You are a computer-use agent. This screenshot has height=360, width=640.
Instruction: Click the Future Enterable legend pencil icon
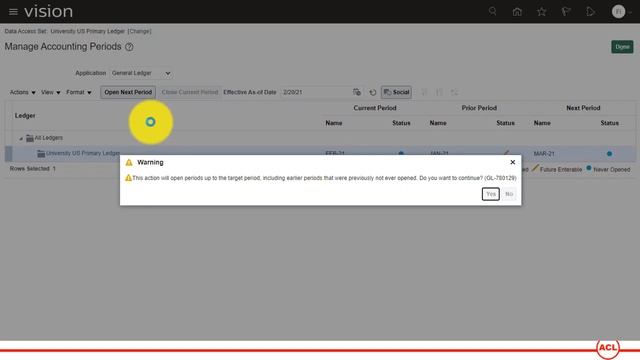tap(535, 168)
